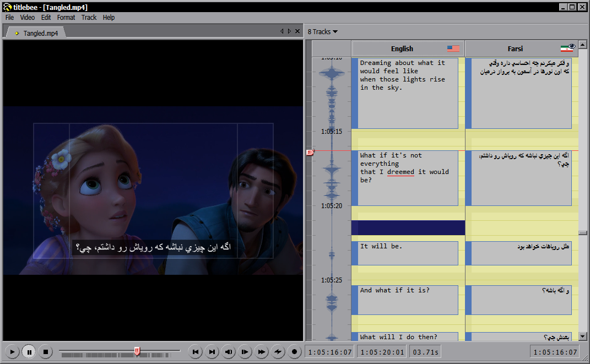Open the Format menu

(66, 17)
